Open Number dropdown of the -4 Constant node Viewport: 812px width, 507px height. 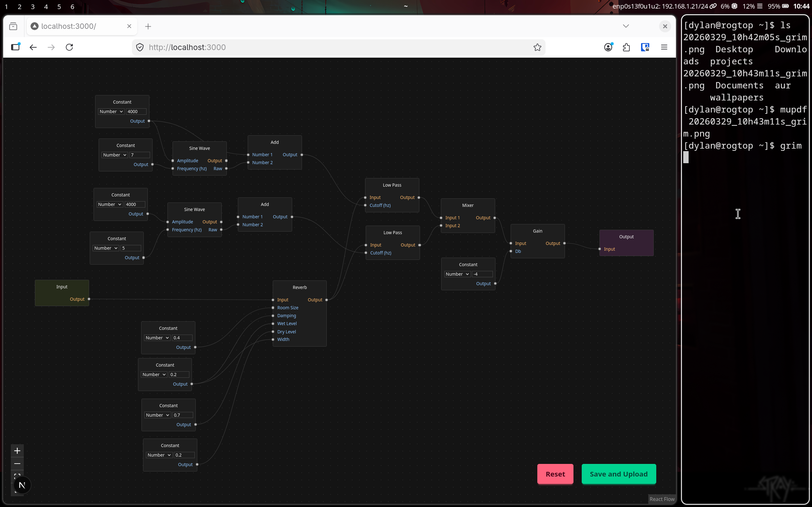coord(457,274)
